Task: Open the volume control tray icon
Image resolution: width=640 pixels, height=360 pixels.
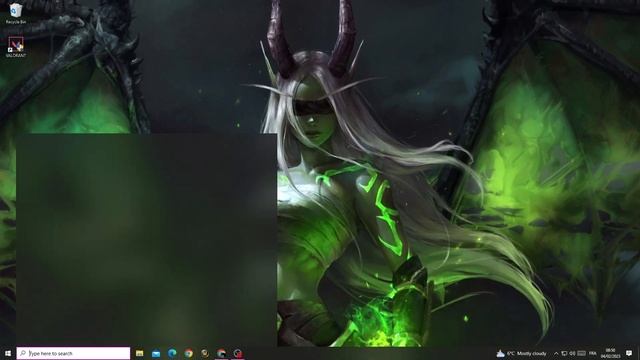Action: [573, 353]
